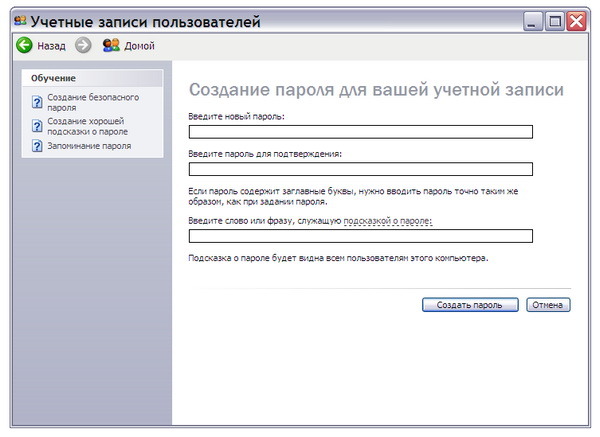Open the Запоминание пароля help topic

point(89,146)
